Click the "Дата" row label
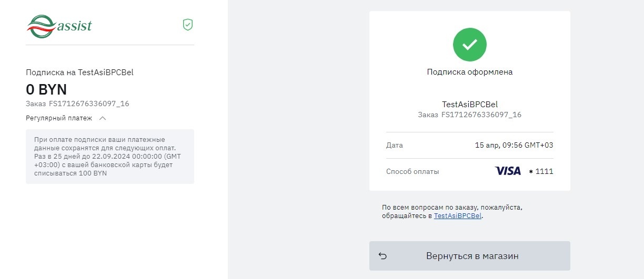 coord(395,145)
